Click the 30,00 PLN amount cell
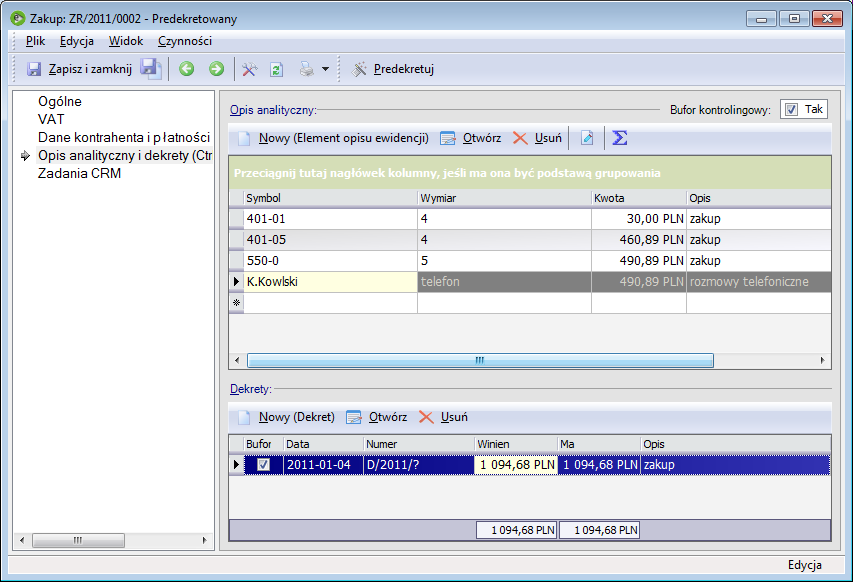 (639, 219)
